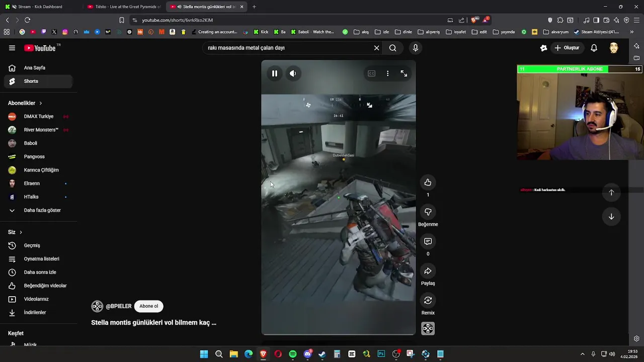Open Oynatma listeleri playlists

[38, 259]
